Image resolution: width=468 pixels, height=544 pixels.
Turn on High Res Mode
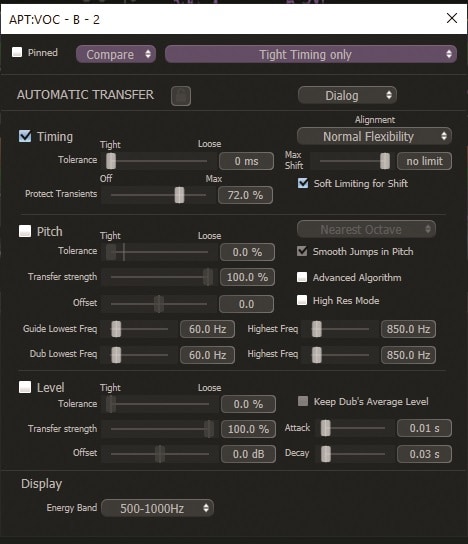click(302, 300)
